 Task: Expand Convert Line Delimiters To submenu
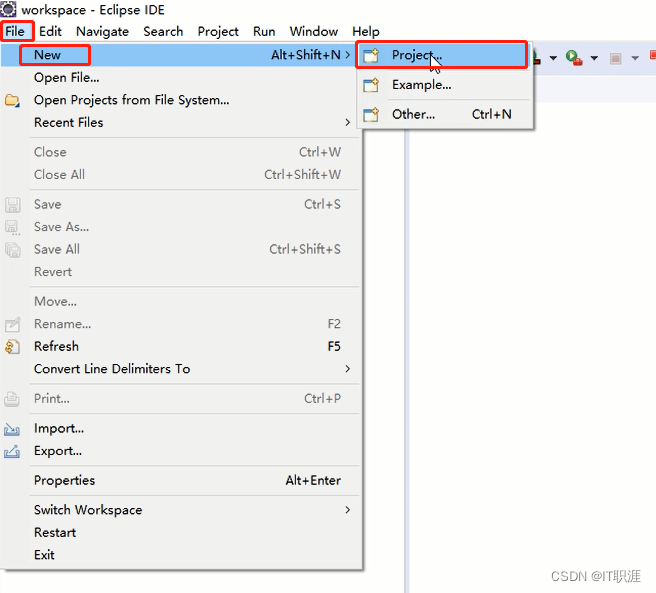pyautogui.click(x=180, y=369)
